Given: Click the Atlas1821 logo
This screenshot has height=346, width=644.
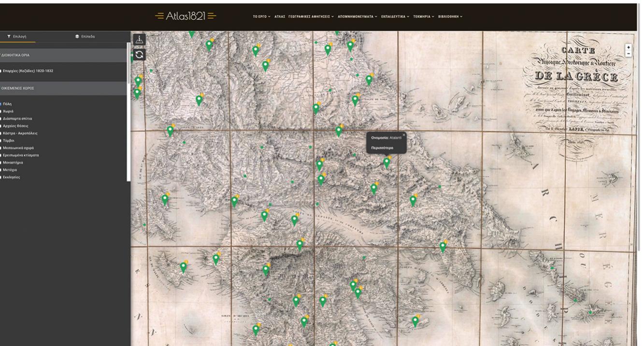Looking at the screenshot, I should click(186, 16).
